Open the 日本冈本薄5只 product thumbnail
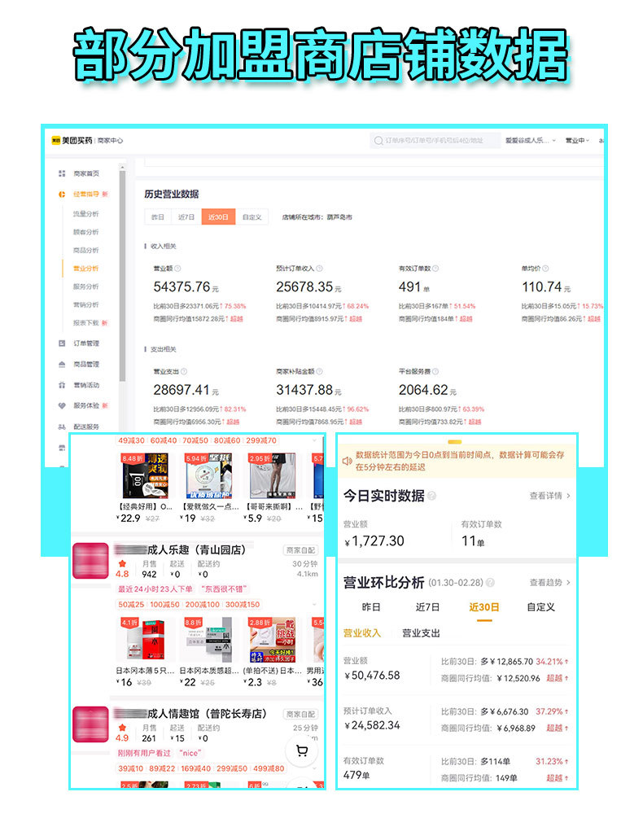The width and height of the screenshot is (643, 840). [145, 640]
